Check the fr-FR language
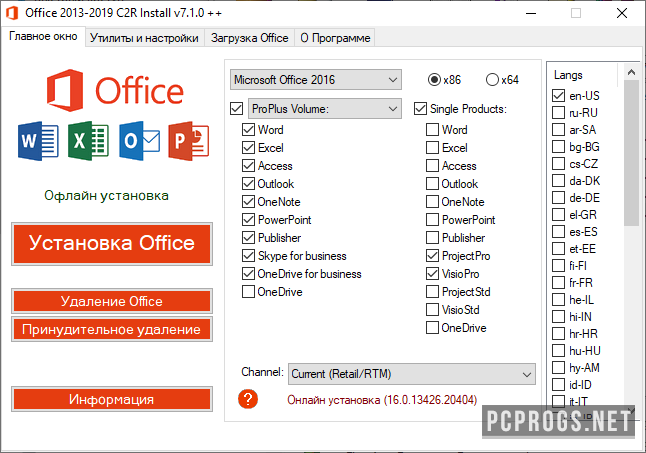This screenshot has height=453, width=646. point(558,283)
